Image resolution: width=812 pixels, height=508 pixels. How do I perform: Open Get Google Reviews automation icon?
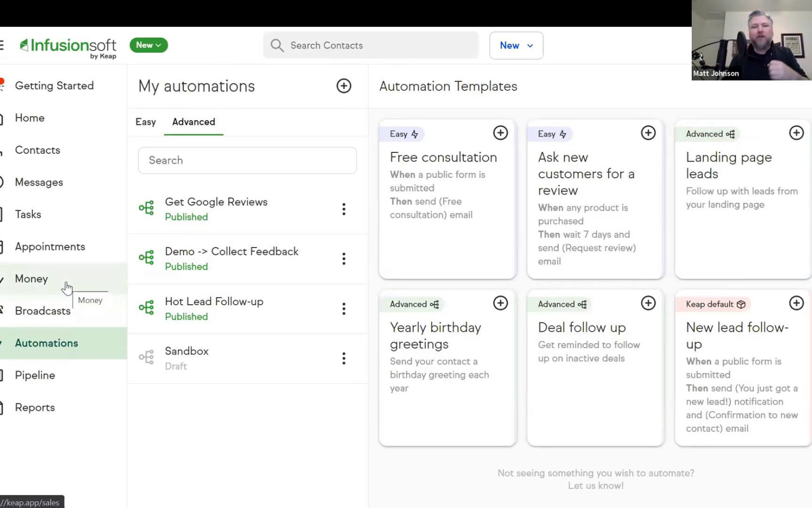(x=146, y=208)
